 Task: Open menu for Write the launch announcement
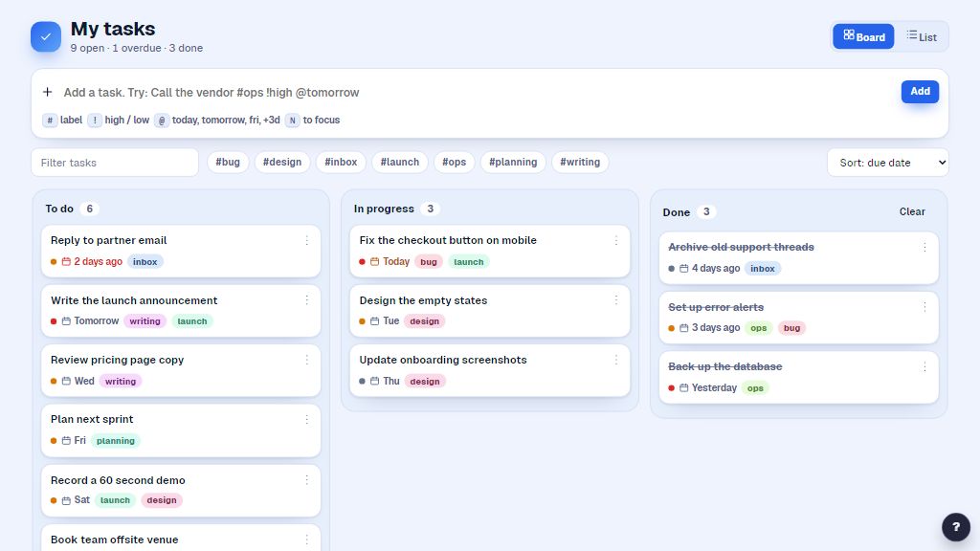coord(307,300)
